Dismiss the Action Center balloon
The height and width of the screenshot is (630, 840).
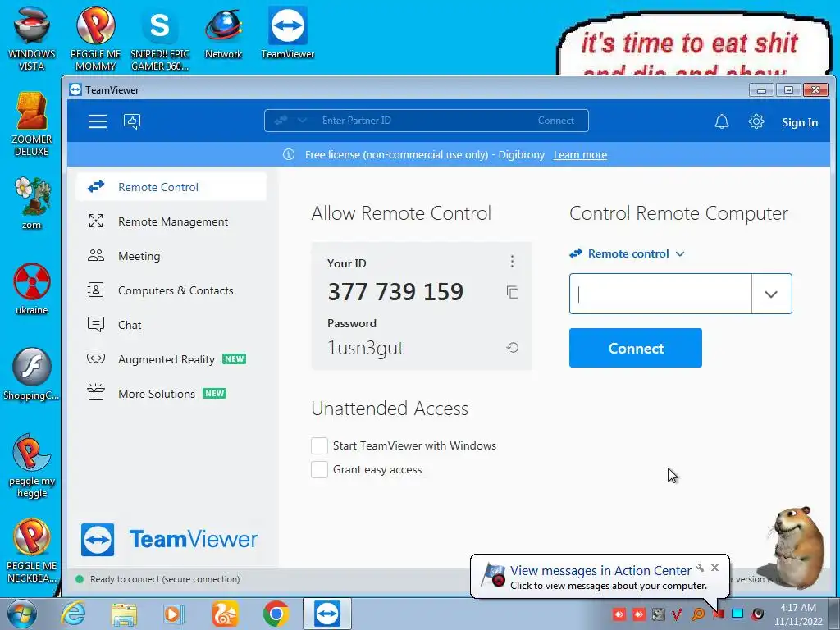pos(714,568)
